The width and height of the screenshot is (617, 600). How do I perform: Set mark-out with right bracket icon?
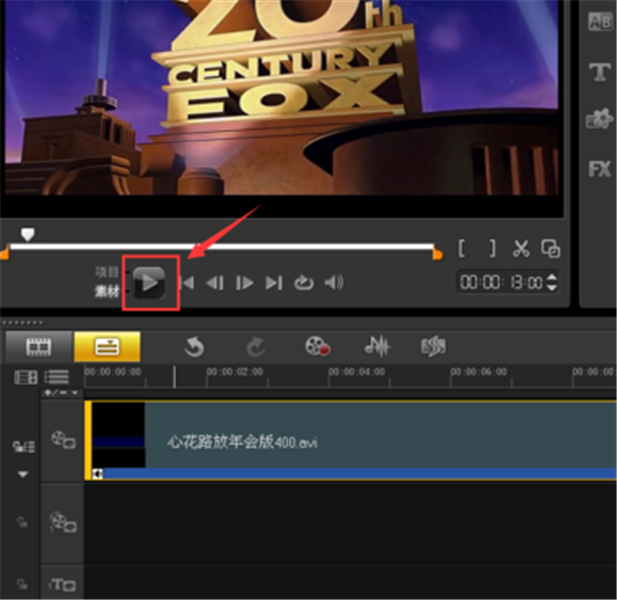pos(492,248)
